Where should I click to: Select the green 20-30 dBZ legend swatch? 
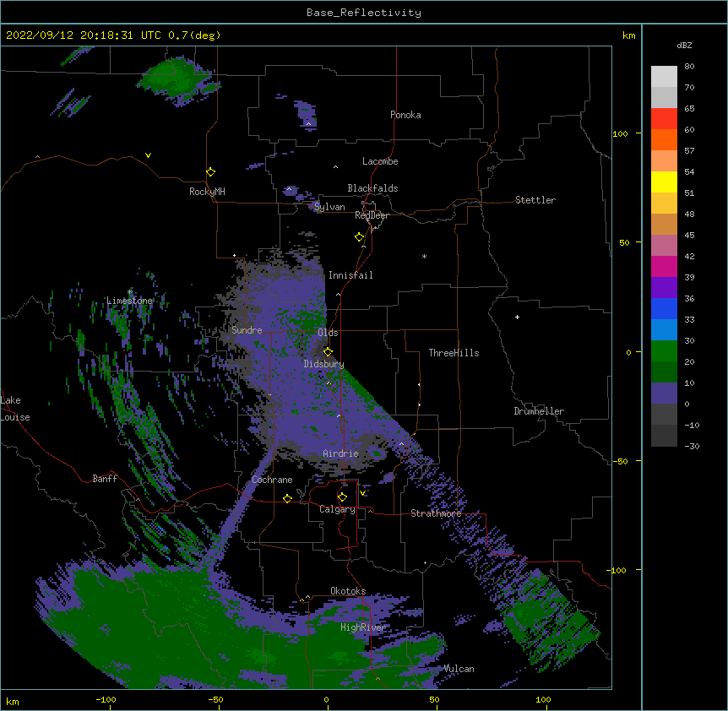tap(664, 351)
